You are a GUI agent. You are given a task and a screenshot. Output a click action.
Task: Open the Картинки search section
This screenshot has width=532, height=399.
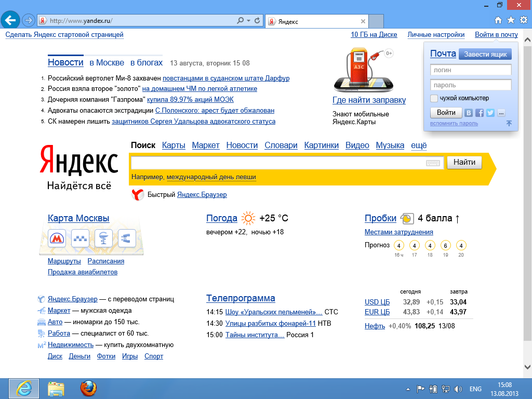pos(321,145)
